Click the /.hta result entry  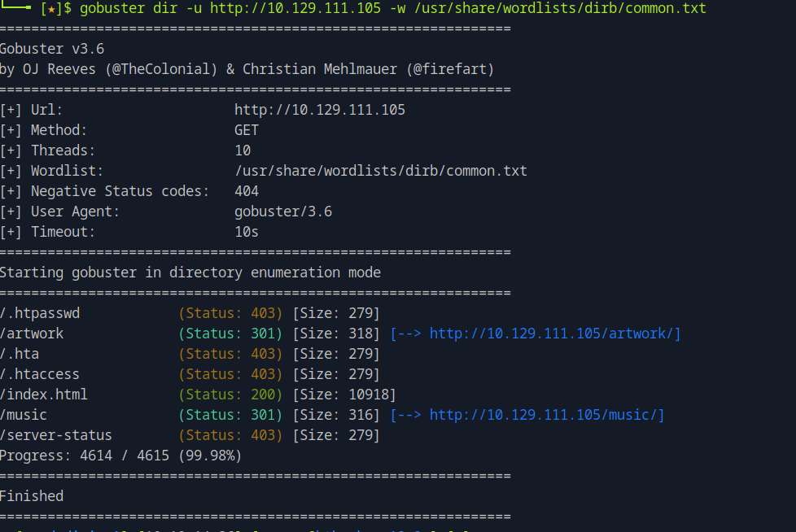click(x=20, y=354)
